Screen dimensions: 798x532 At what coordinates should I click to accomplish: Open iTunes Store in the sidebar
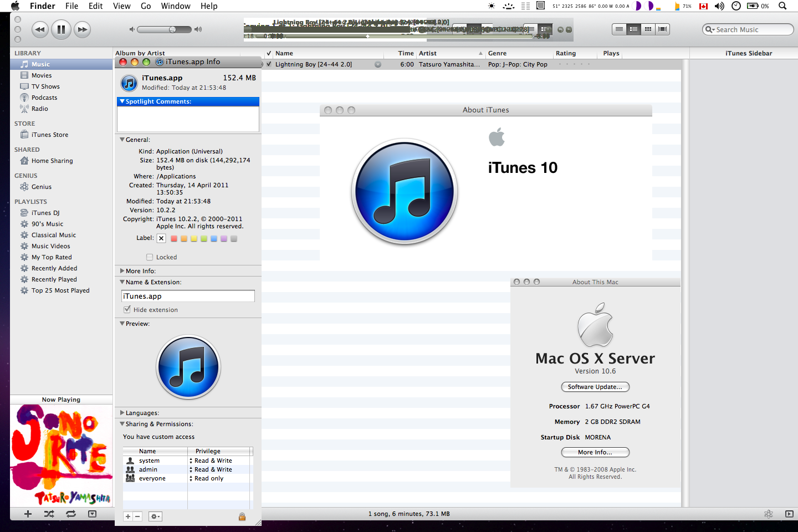[50, 135]
